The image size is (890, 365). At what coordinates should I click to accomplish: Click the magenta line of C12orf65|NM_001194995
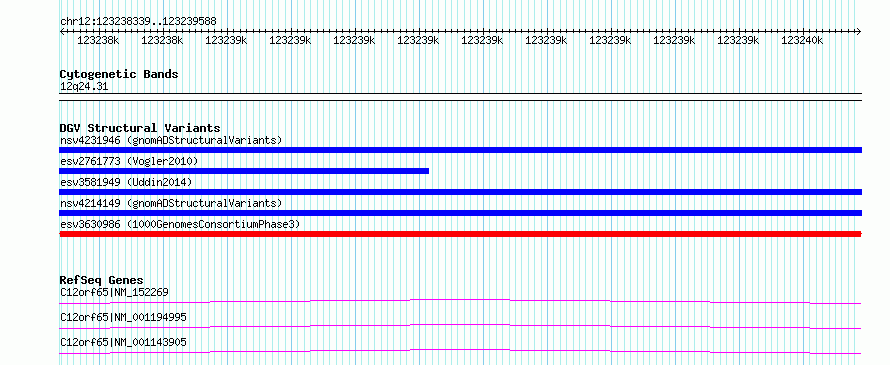[460, 326]
